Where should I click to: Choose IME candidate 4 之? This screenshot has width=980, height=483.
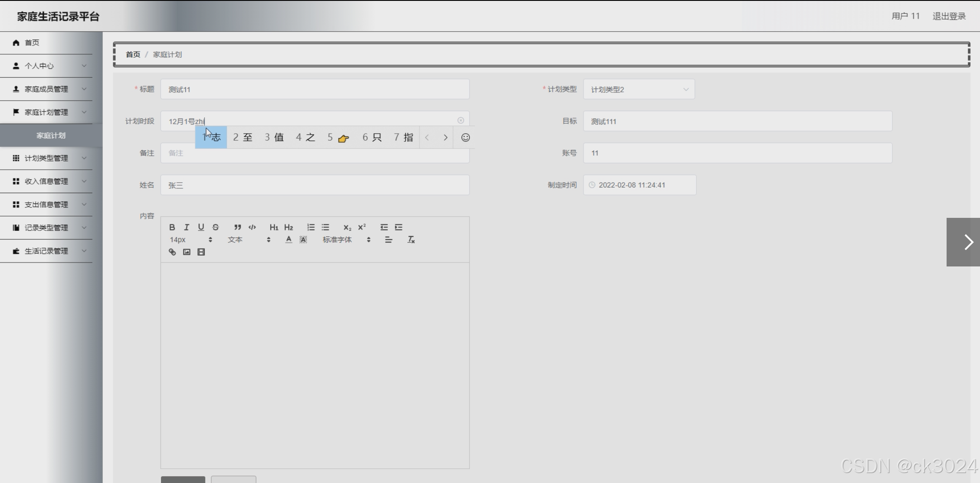(305, 137)
